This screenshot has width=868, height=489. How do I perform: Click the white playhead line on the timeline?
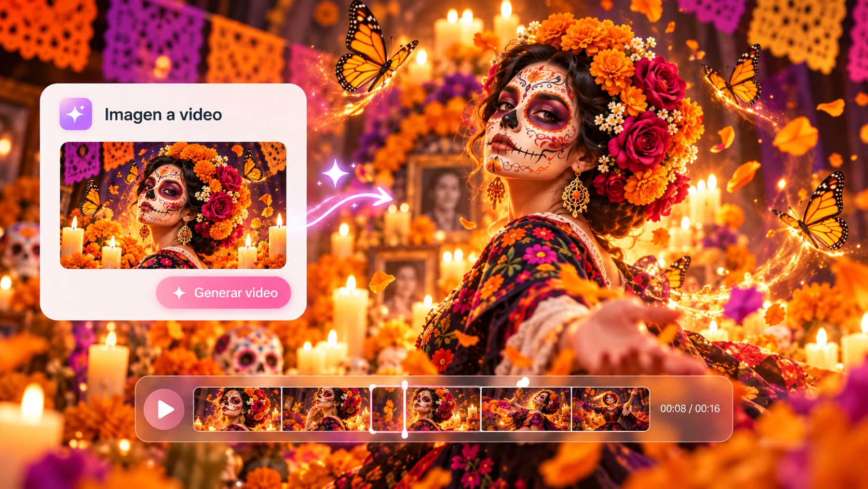[405, 409]
